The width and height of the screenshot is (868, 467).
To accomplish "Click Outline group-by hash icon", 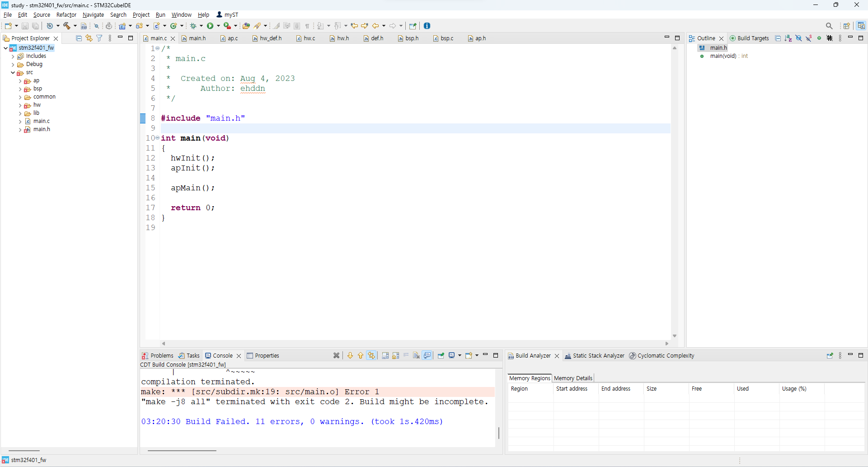I will pos(830,38).
